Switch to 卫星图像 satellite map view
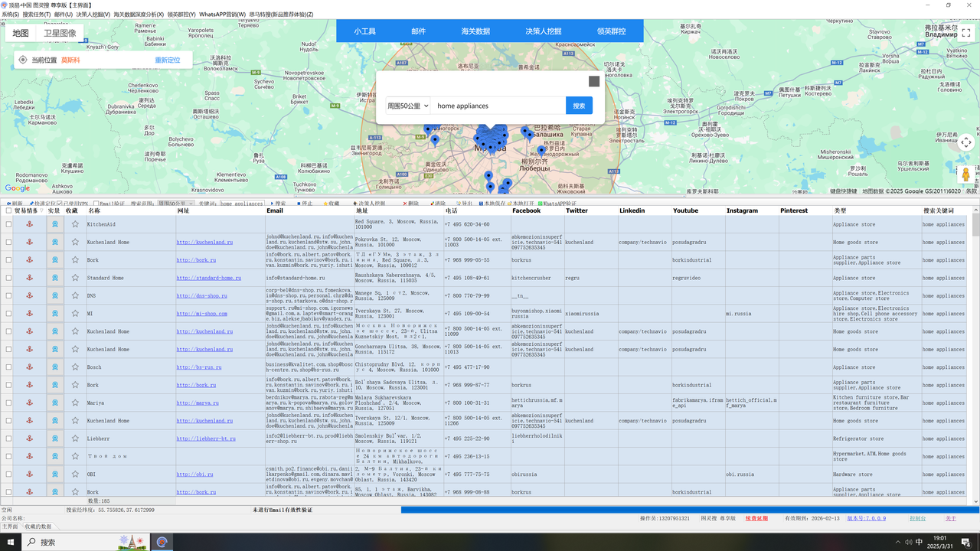 tap(60, 33)
